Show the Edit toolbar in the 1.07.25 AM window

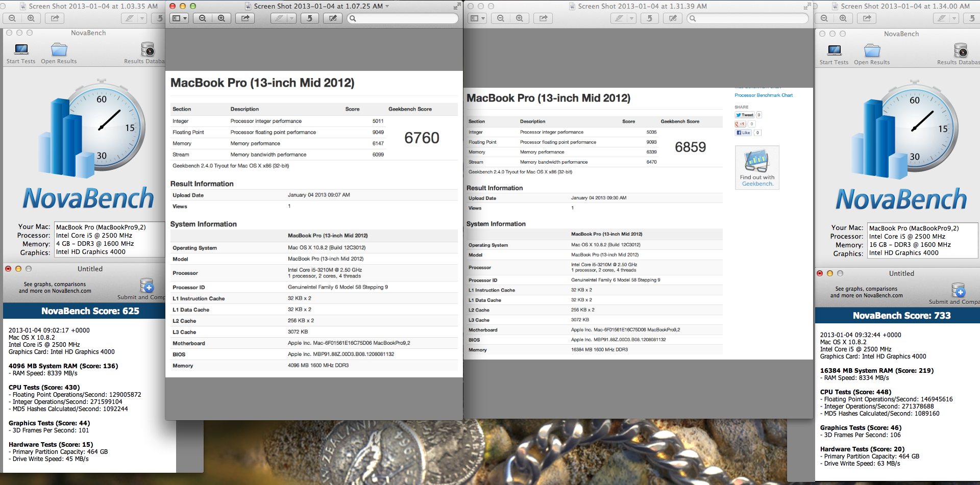pos(333,18)
